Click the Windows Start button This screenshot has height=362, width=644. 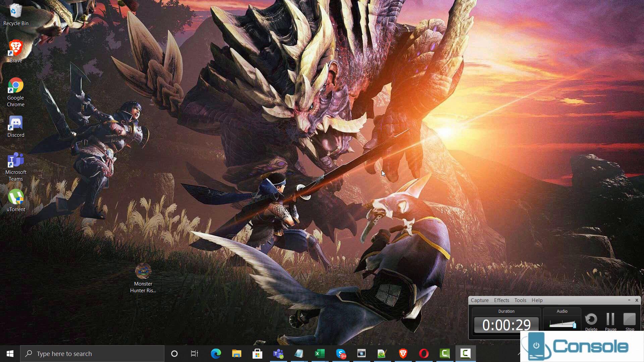[10, 354]
